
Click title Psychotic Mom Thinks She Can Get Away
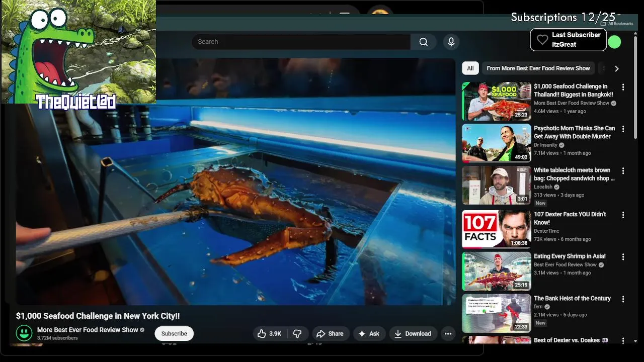(x=574, y=132)
